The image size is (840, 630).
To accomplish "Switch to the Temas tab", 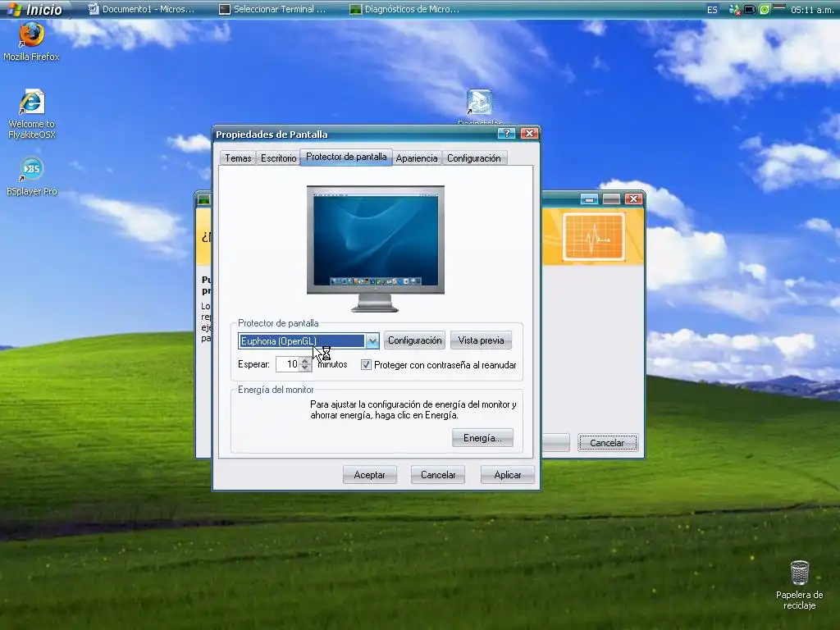I will [x=238, y=158].
